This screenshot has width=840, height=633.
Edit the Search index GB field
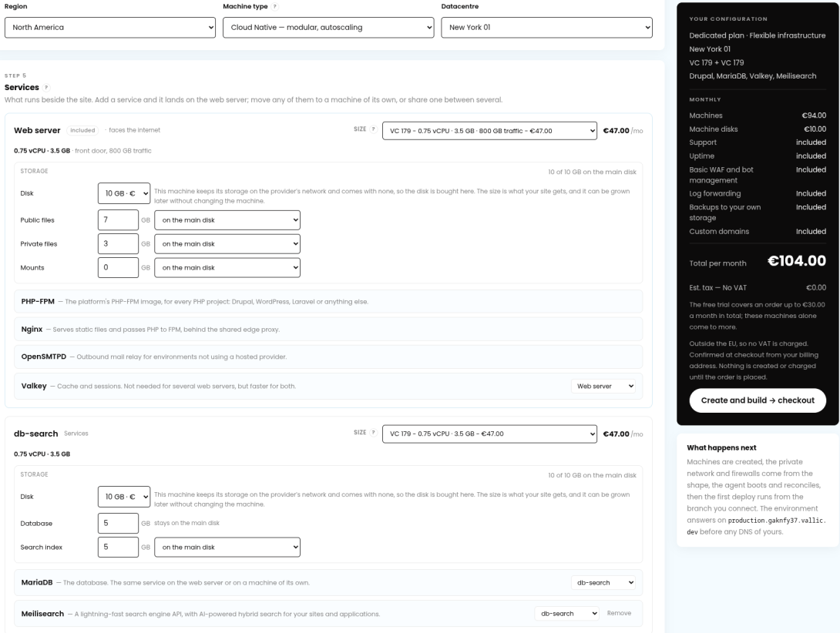click(x=118, y=548)
